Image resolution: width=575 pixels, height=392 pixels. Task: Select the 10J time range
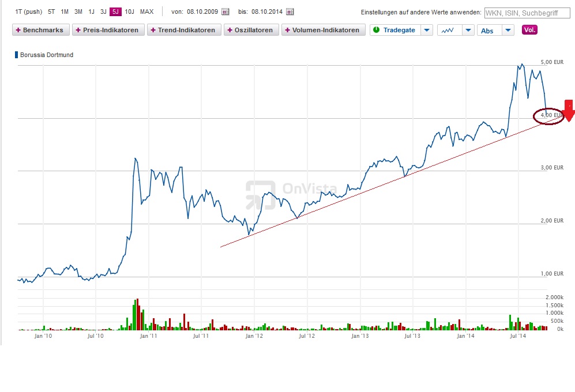tap(129, 12)
